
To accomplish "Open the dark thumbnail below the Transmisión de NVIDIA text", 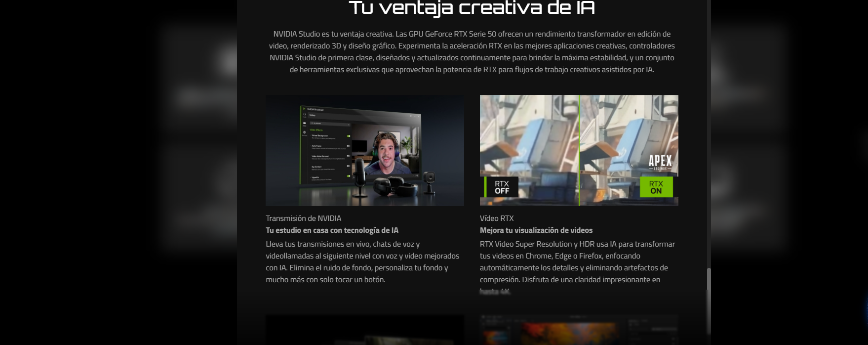I will pyautogui.click(x=364, y=330).
